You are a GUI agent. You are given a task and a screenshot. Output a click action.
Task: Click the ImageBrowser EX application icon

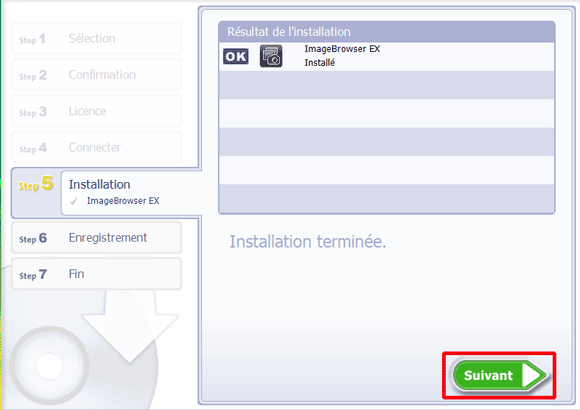pyautogui.click(x=271, y=56)
